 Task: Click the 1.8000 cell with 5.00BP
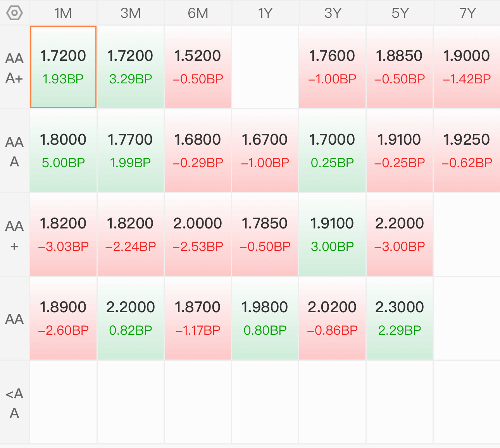coord(63,151)
